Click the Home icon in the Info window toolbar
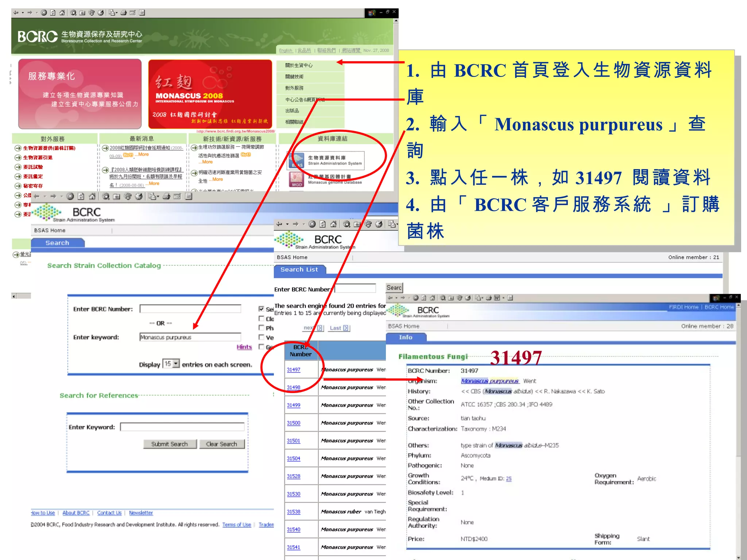The image size is (747, 560). point(432,298)
